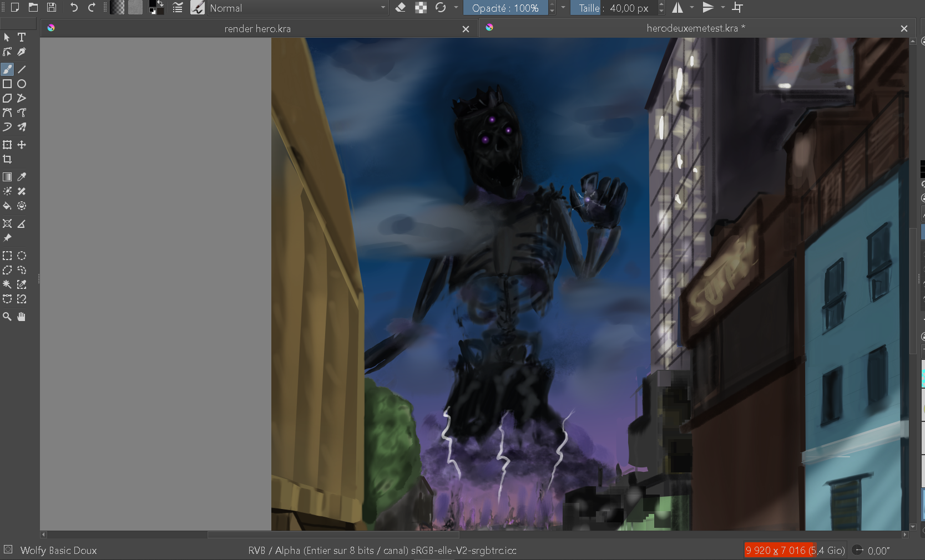Switch to the herodeuxemetest.kra tab

(x=695, y=28)
